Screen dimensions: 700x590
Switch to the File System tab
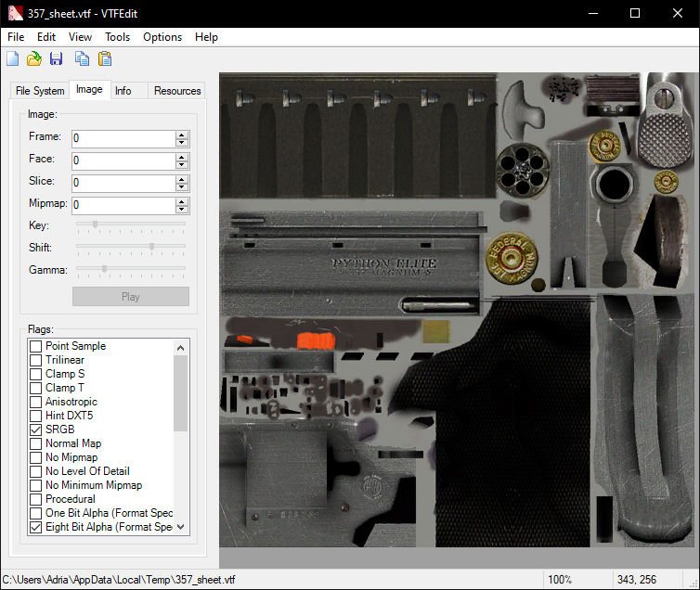(40, 91)
